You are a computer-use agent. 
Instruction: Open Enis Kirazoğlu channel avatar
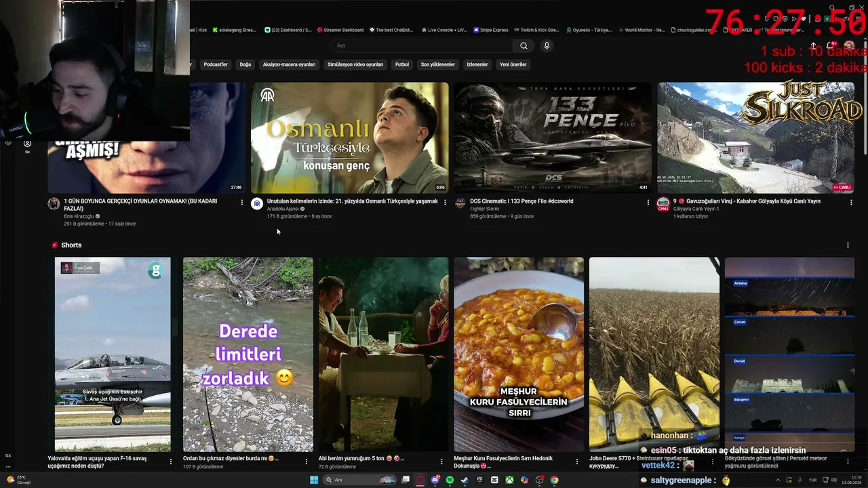click(x=54, y=204)
